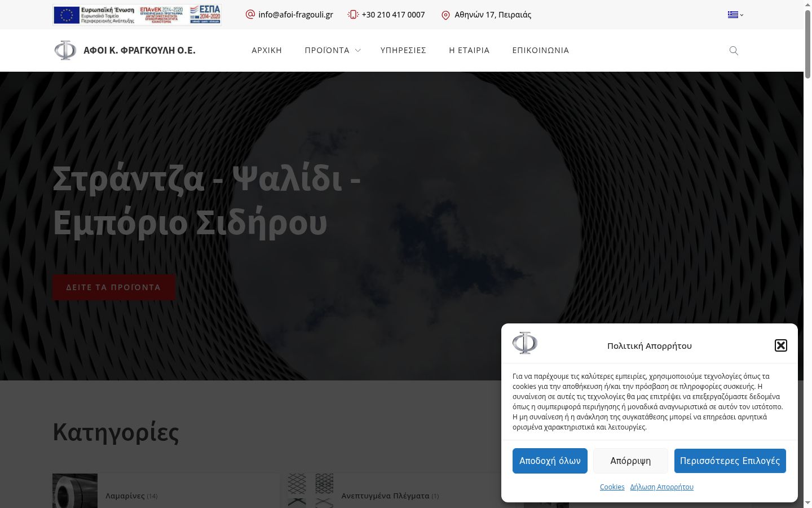Follow the Cookies link in the dialog
Screen dimensions: 812x508
tap(612, 487)
